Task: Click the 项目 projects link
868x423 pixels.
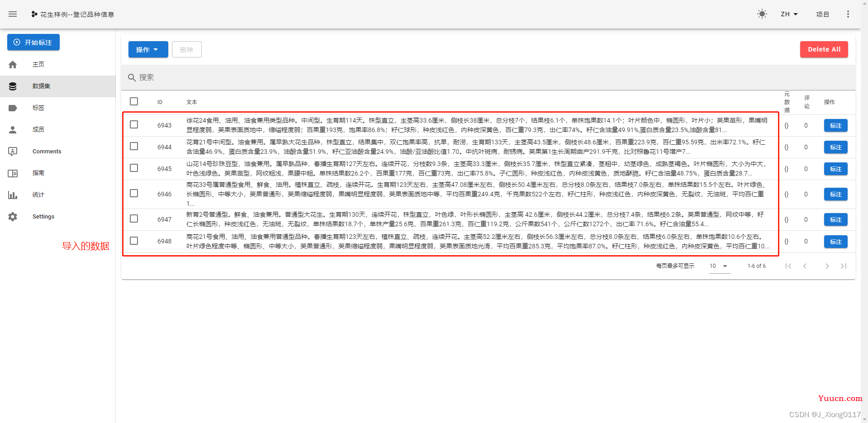Action: (x=822, y=14)
